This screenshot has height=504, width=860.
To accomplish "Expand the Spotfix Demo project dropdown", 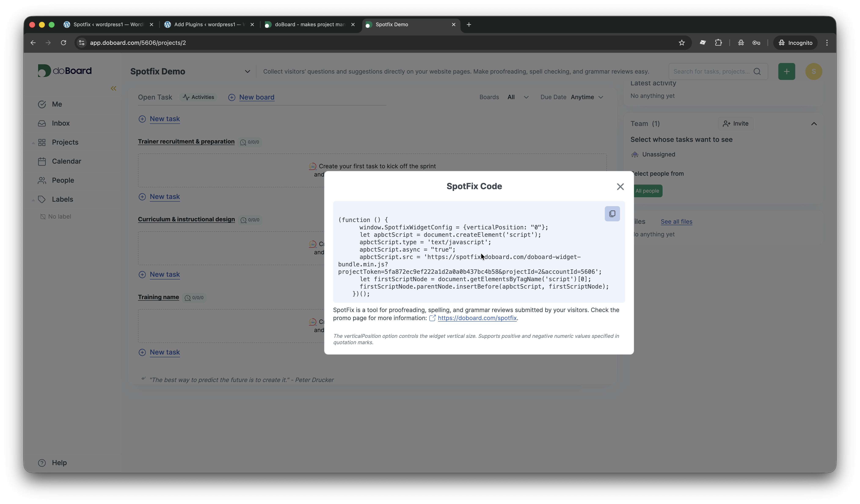I will coord(247,72).
